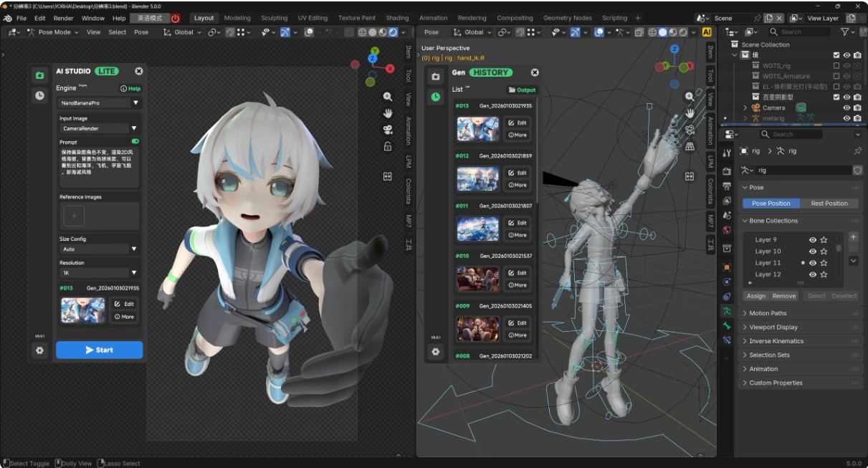The height and width of the screenshot is (468, 868).
Task: Open the Size Config Auto dropdown
Action: (100, 249)
